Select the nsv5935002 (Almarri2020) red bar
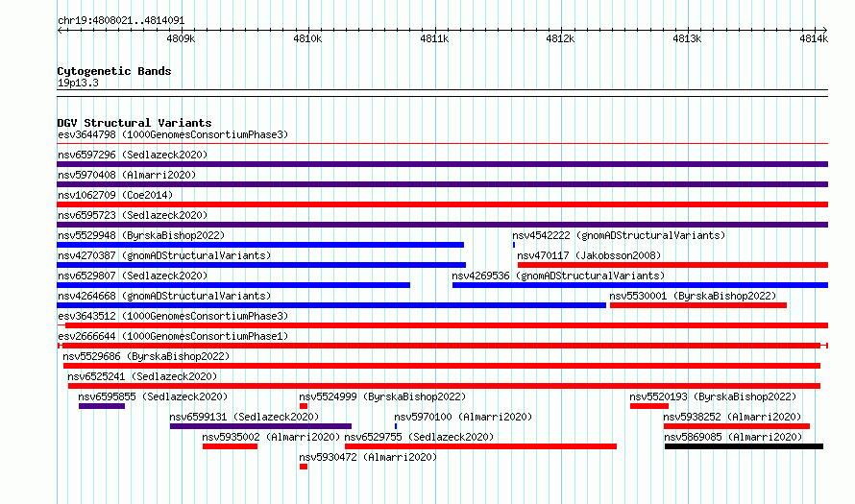 click(231, 446)
